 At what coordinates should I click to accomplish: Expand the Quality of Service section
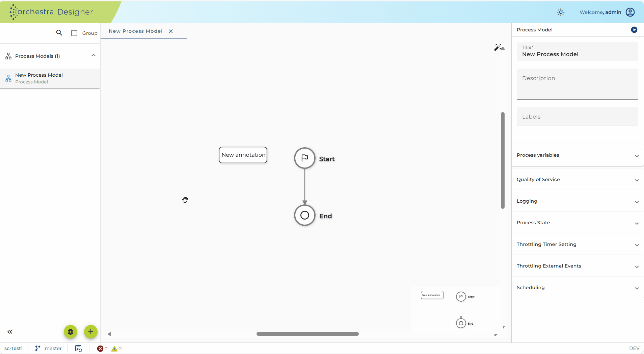[578, 179]
